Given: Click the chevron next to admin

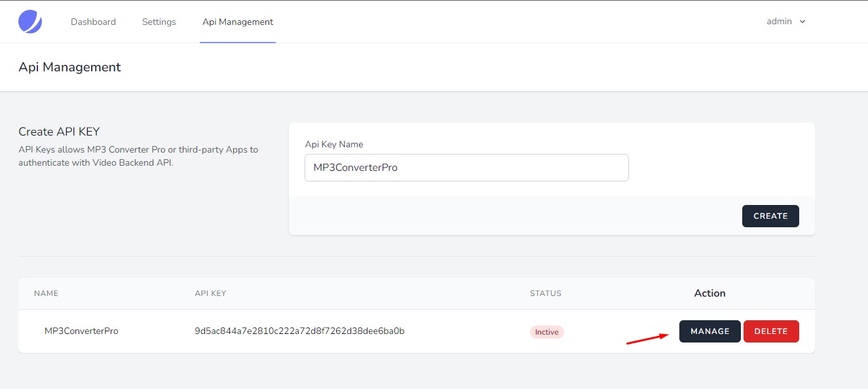Looking at the screenshot, I should click(802, 22).
